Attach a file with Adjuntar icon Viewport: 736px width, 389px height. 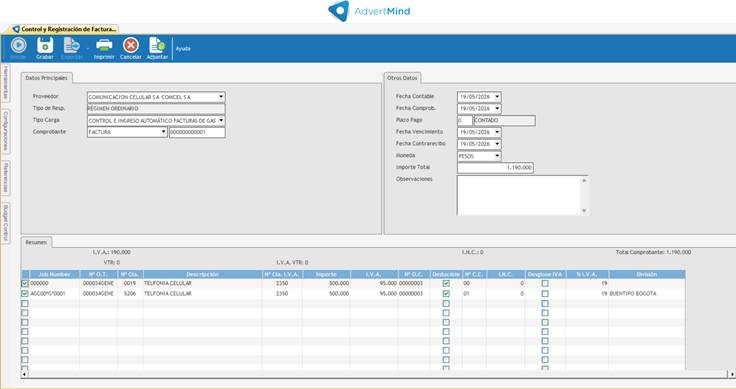pos(157,45)
